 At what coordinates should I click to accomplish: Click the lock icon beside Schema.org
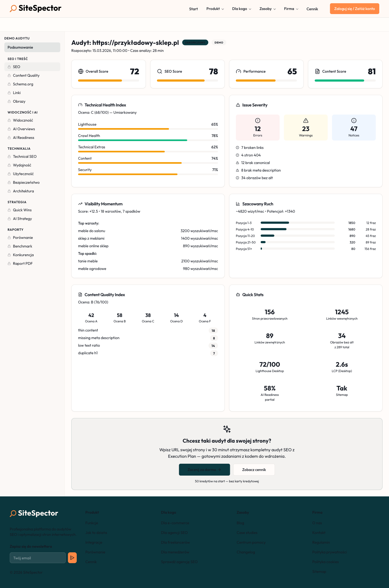tap(9, 84)
